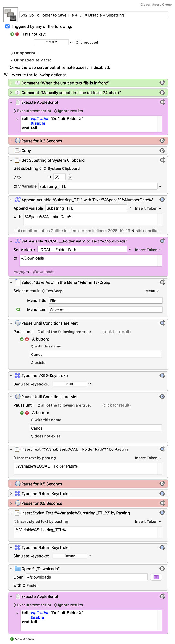Open gear menu for Comment "When the untitled text file"

click(x=162, y=83)
